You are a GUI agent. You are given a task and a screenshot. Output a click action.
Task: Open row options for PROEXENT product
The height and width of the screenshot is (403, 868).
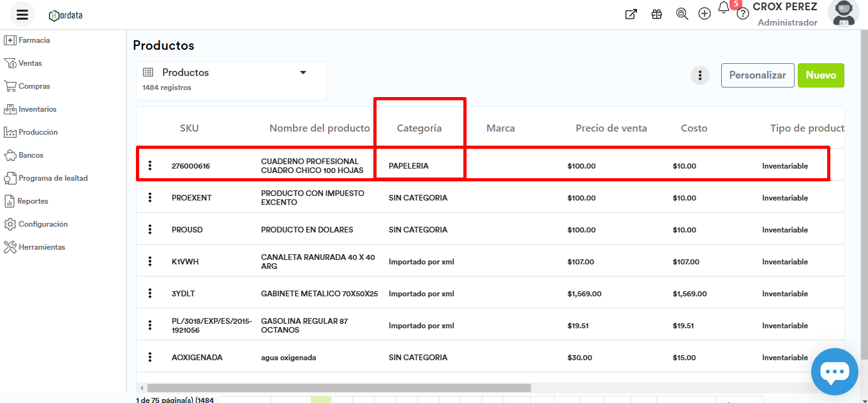[150, 198]
